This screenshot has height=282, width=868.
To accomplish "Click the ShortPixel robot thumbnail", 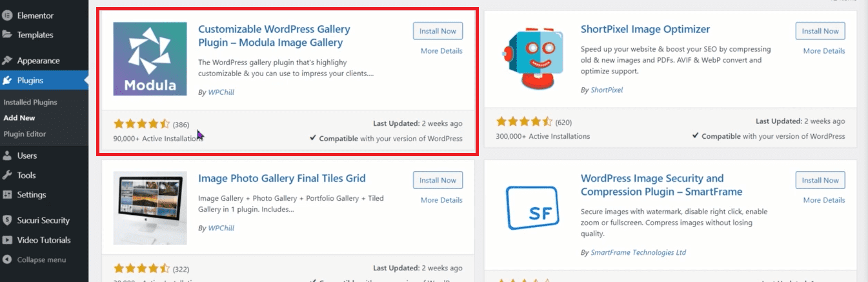I will point(532,59).
